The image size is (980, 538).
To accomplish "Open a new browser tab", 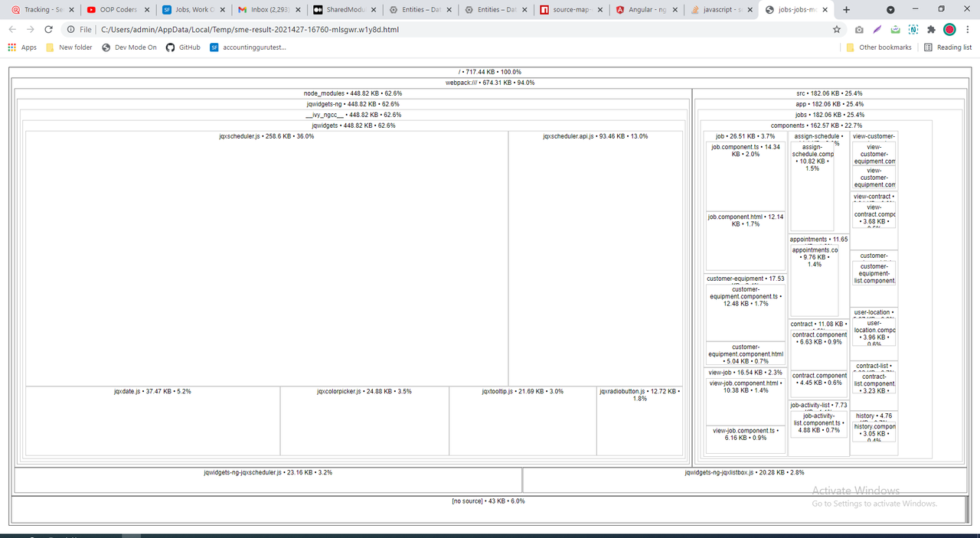I will coord(846,10).
